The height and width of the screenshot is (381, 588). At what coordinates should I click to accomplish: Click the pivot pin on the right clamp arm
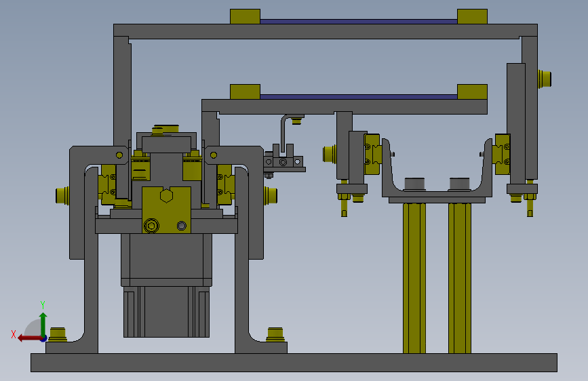click(x=214, y=155)
